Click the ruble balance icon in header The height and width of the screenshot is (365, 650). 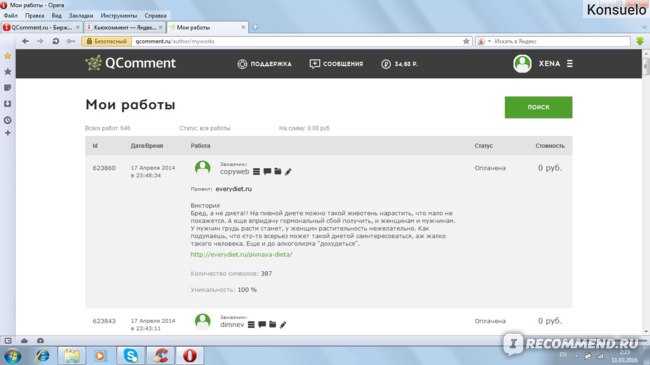[x=386, y=64]
